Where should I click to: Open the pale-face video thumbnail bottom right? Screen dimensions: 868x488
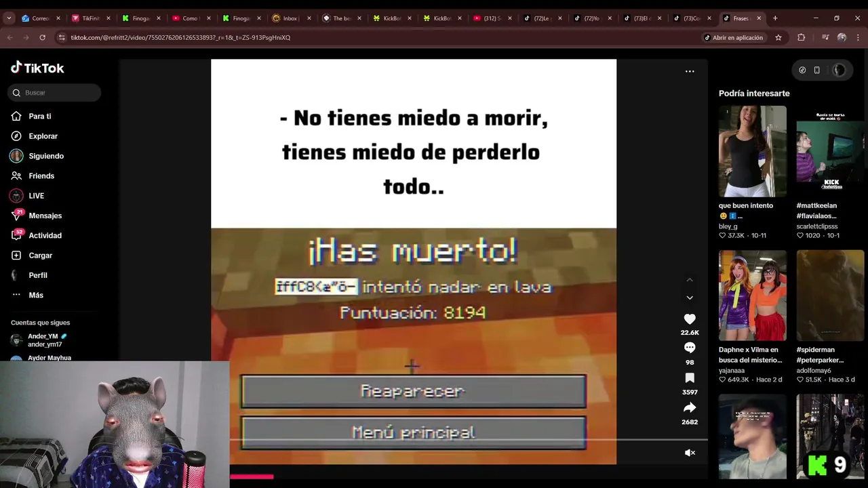753,436
